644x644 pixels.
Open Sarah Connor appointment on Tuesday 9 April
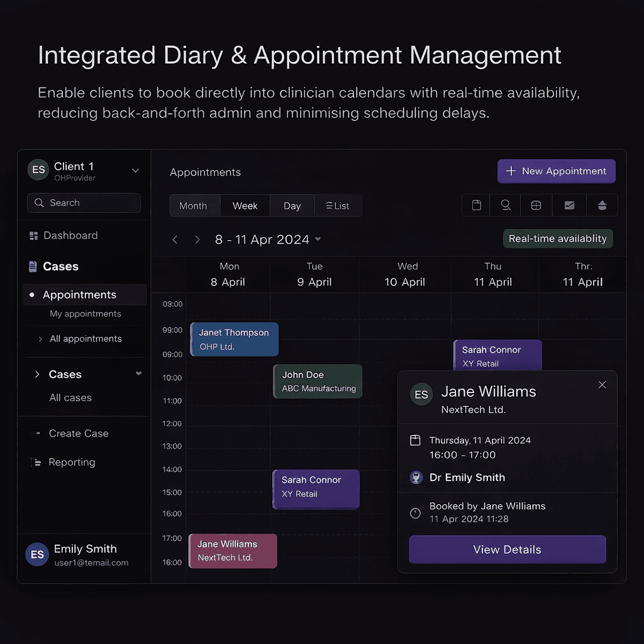(316, 489)
